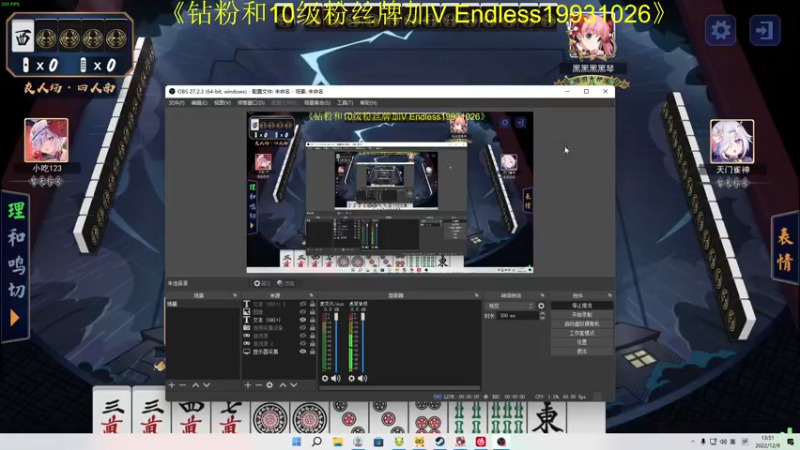800x450 pixels.
Task: Mute the mic/Aux speaker icon
Action: click(x=336, y=378)
